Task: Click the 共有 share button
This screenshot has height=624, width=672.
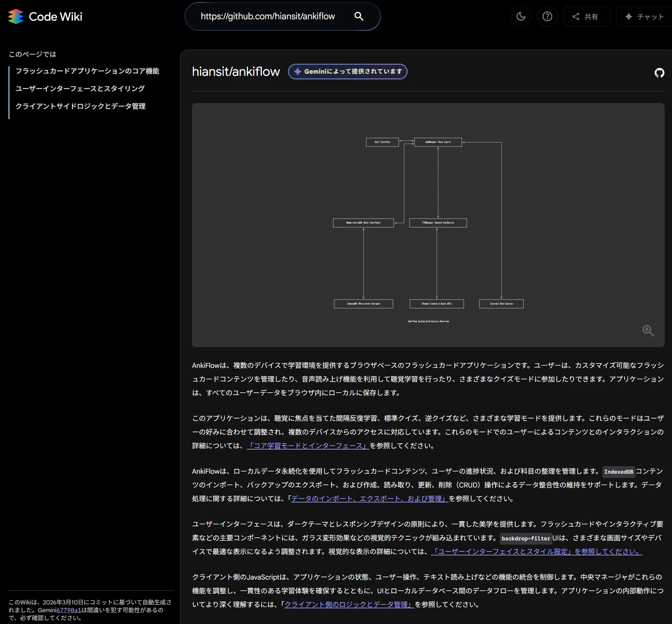Action: tap(587, 16)
